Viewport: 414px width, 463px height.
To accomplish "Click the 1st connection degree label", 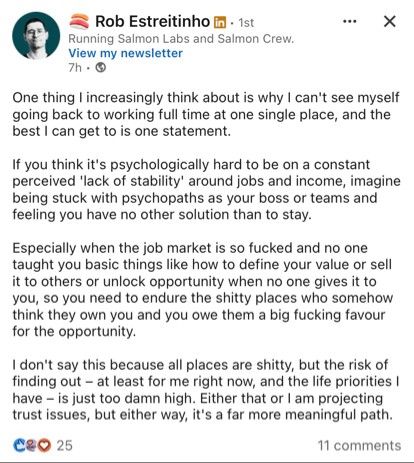I will (246, 23).
